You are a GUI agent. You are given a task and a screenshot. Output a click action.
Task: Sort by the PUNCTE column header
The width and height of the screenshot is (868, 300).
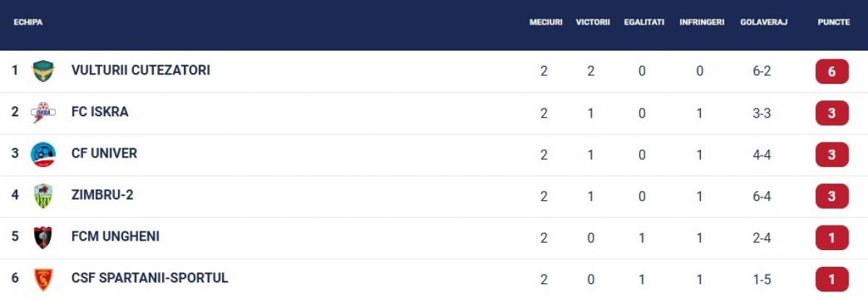(x=833, y=22)
